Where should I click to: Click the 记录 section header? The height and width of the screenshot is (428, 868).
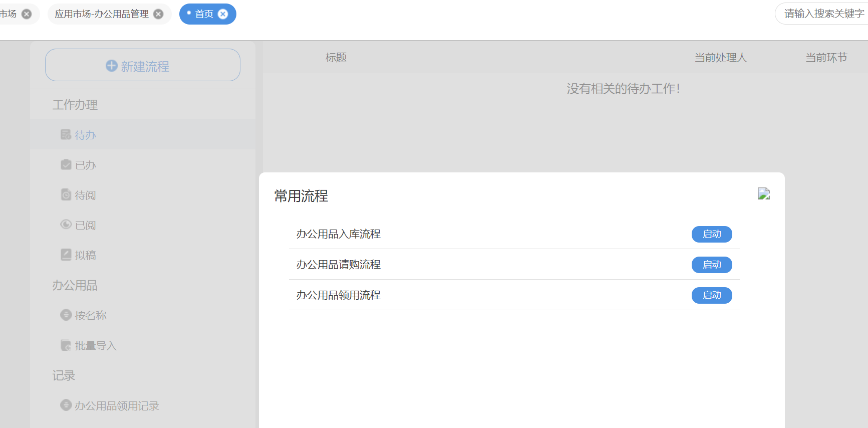64,375
